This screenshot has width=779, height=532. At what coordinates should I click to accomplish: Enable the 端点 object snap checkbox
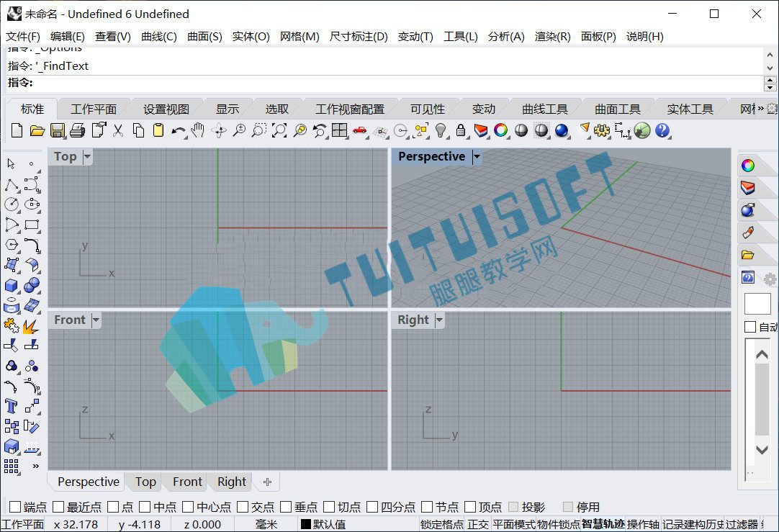click(15, 507)
